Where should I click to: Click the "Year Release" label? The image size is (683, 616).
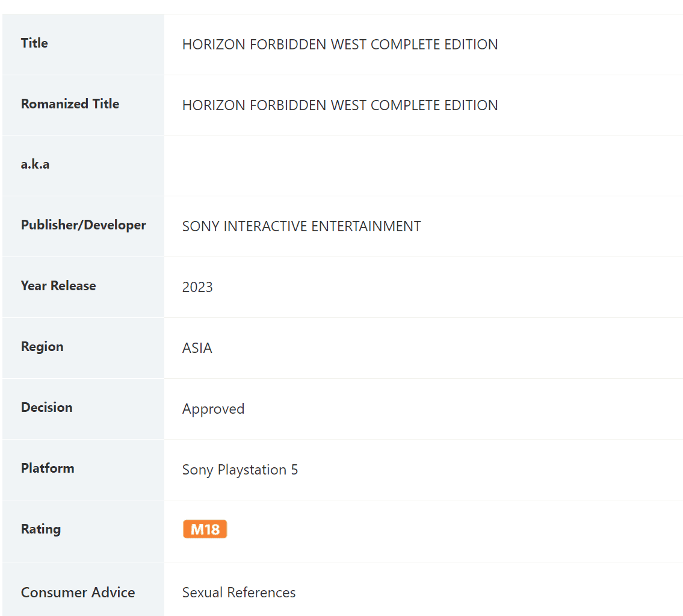(58, 286)
